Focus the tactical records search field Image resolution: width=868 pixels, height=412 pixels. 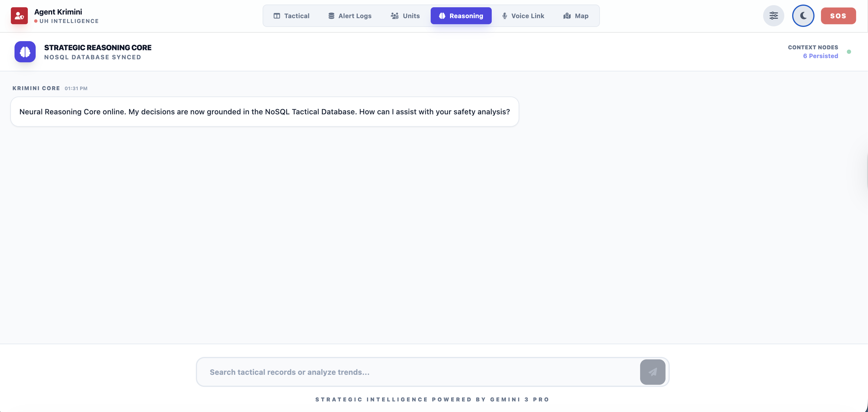[418, 372]
